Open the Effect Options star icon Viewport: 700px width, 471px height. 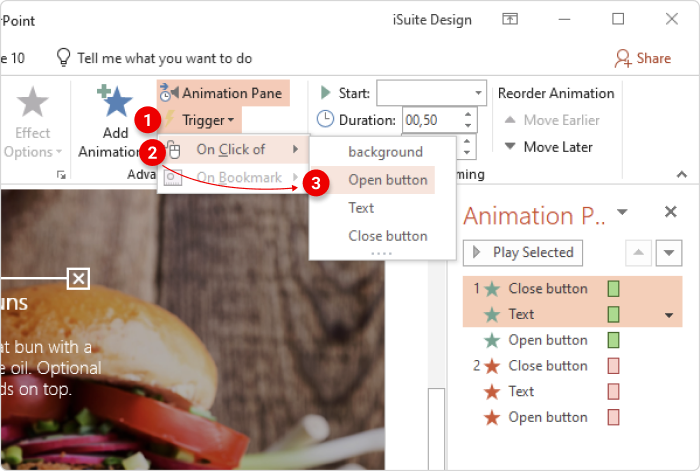tap(32, 103)
